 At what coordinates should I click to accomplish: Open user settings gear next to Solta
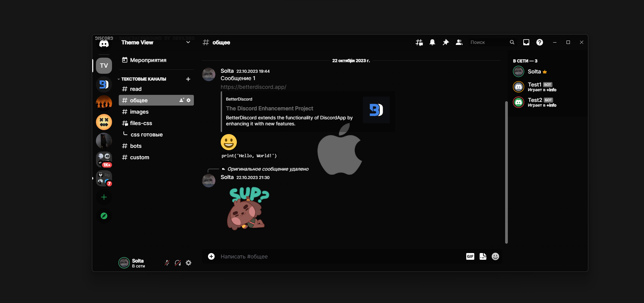(x=189, y=263)
